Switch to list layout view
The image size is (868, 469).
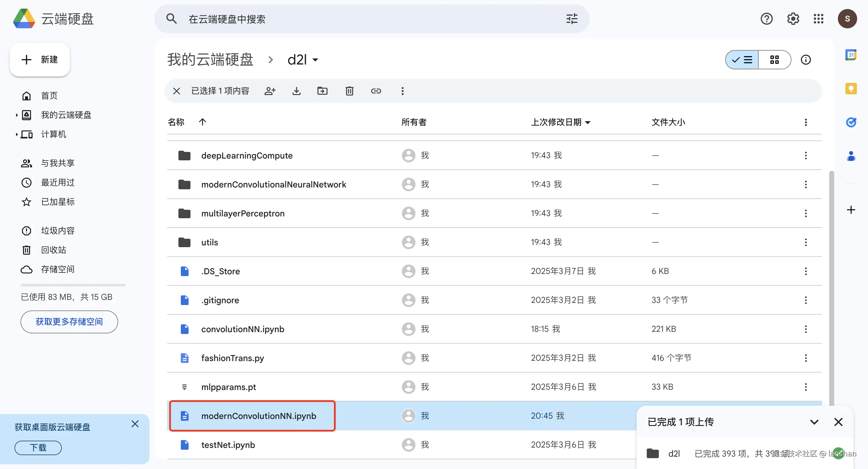742,60
